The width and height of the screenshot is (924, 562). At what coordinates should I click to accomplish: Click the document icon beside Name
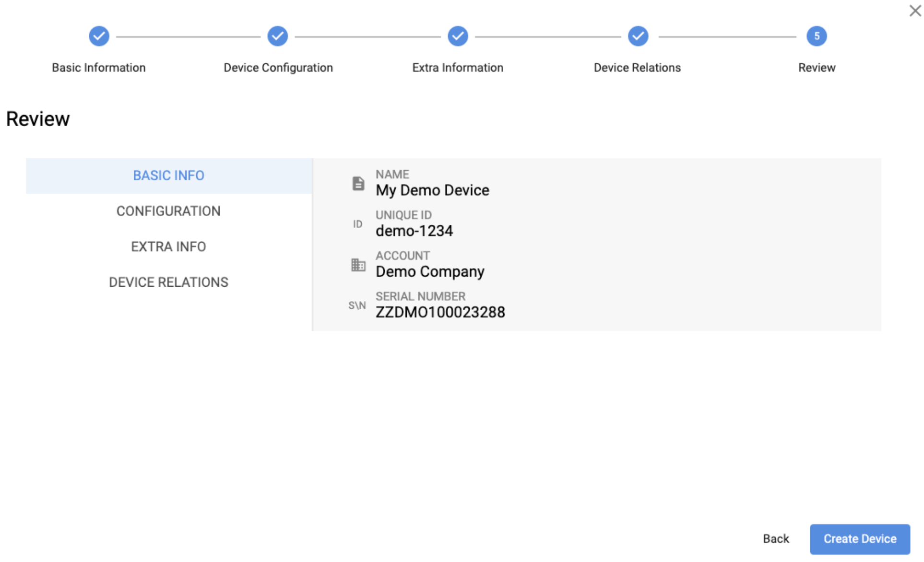pyautogui.click(x=358, y=183)
